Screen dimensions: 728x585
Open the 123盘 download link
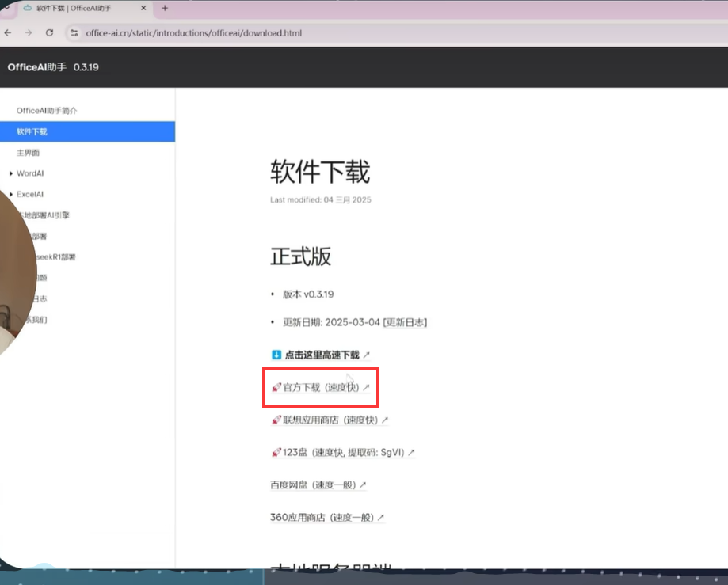(343, 452)
